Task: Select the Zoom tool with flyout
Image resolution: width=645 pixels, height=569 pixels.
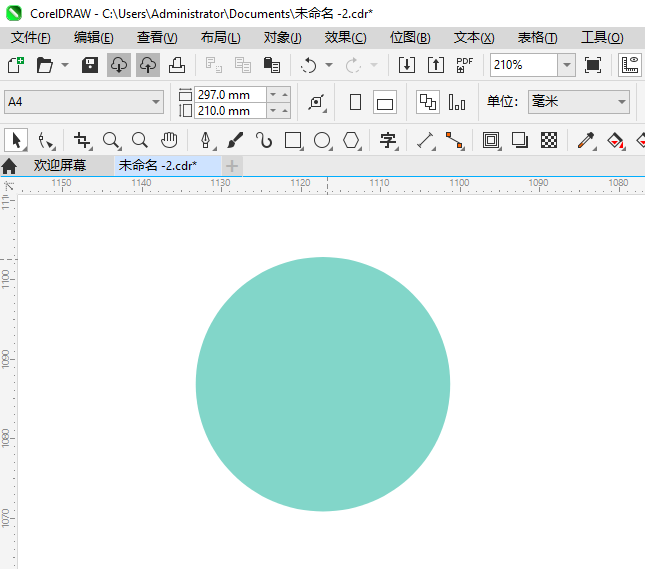Action: (111, 140)
